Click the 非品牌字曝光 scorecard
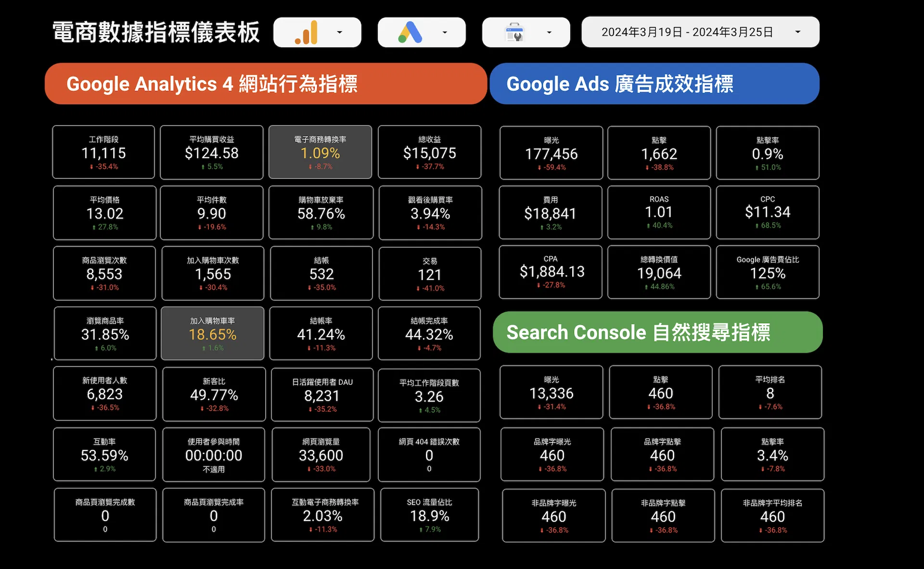The image size is (924, 569). point(554,515)
